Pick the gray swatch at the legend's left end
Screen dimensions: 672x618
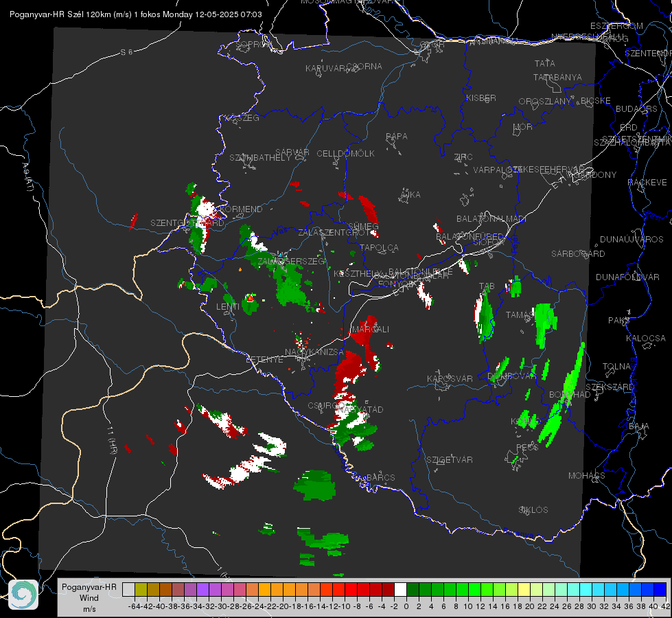tap(128, 589)
